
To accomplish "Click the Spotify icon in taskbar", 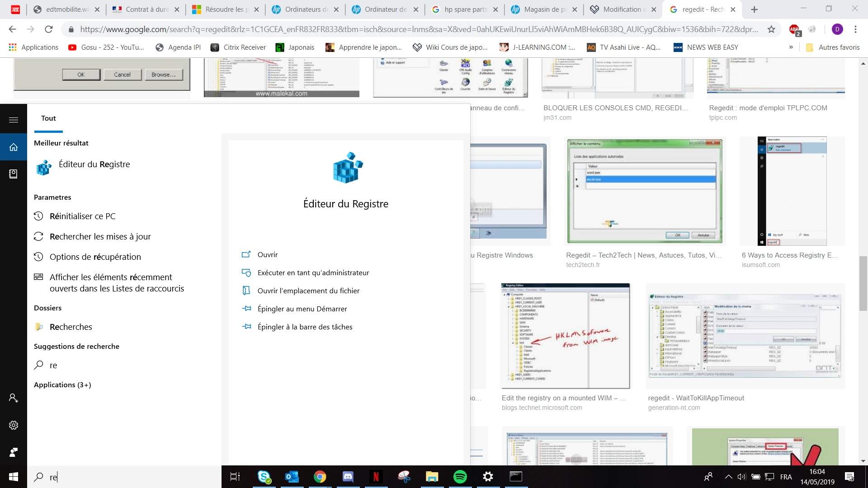I will (460, 477).
